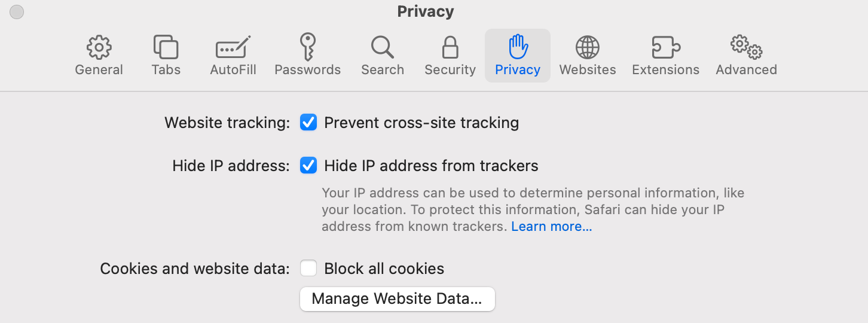The width and height of the screenshot is (868, 323).
Task: Switch to the Advanced tab label
Action: [746, 69]
